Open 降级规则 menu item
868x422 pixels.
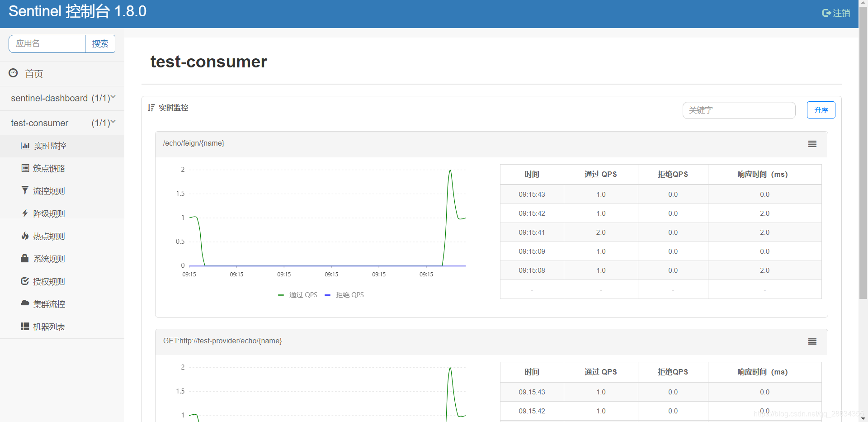pyautogui.click(x=62, y=213)
